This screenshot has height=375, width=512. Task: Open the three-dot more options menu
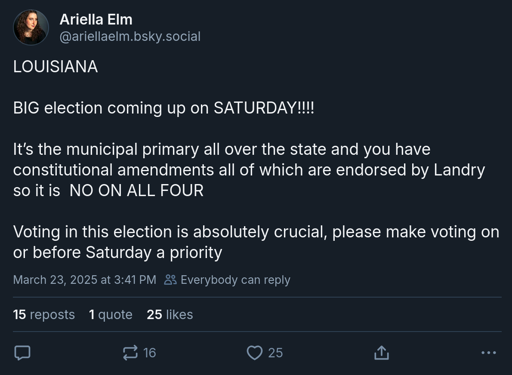489,353
